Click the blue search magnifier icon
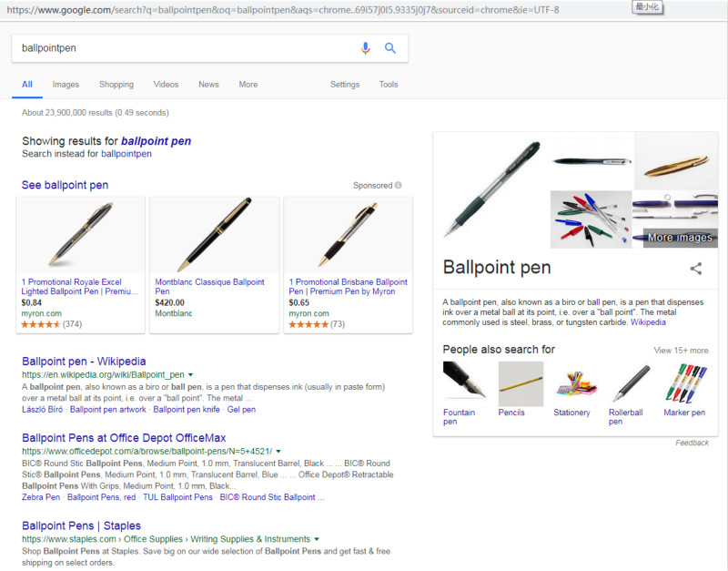Screen dimensions: 728x571 (x=390, y=48)
